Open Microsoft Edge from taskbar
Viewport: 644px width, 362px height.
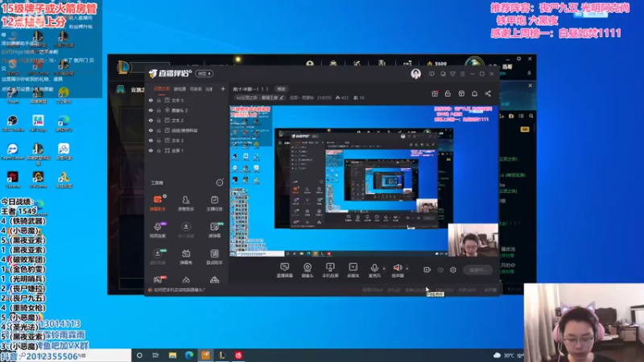(189, 356)
